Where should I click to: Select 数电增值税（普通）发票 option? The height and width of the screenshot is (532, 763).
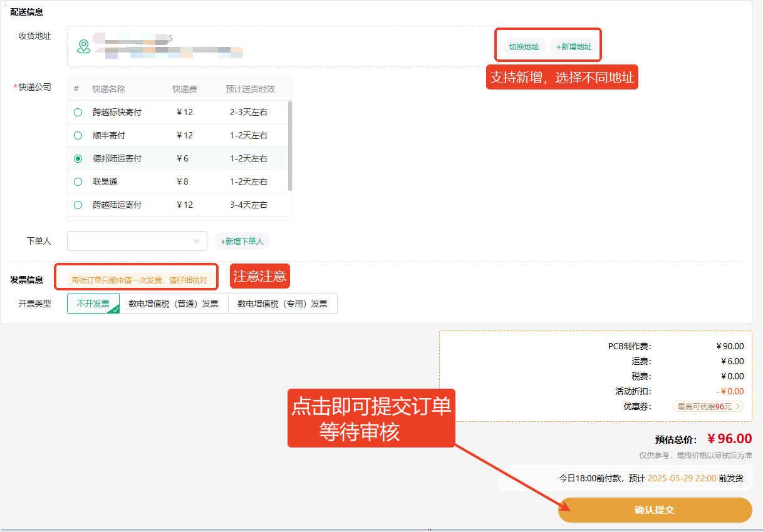pos(174,304)
